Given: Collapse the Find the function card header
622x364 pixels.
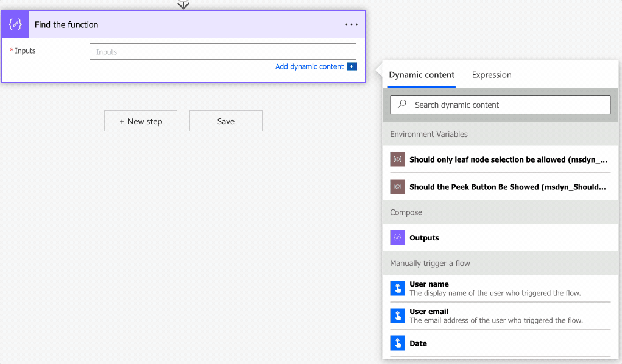Looking at the screenshot, I should pos(183,24).
